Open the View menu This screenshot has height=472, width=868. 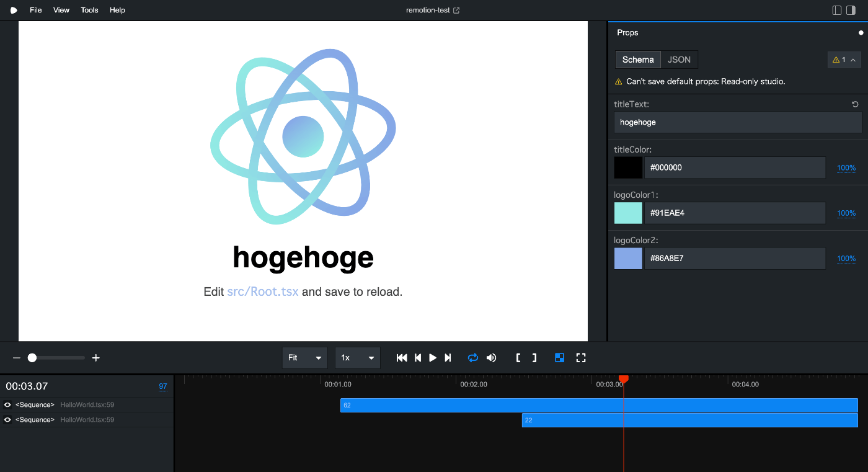click(61, 10)
